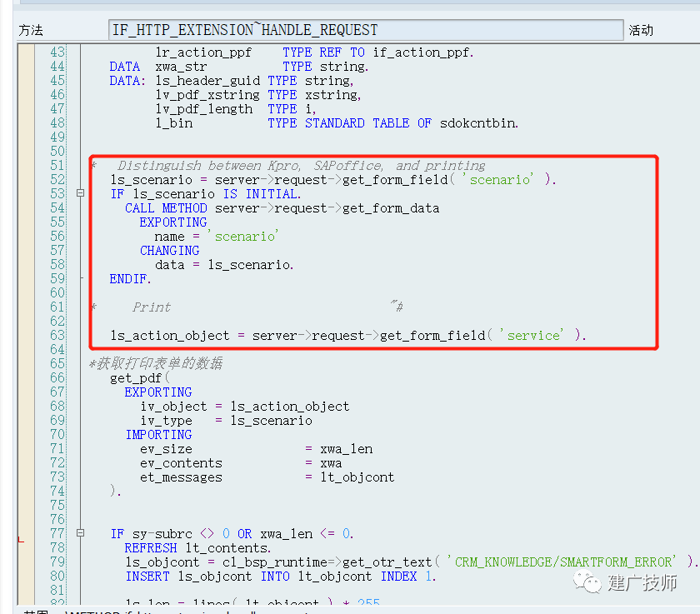The height and width of the screenshot is (614, 700).
Task: Click 'xwa_len' on line 71
Action: coord(346,449)
